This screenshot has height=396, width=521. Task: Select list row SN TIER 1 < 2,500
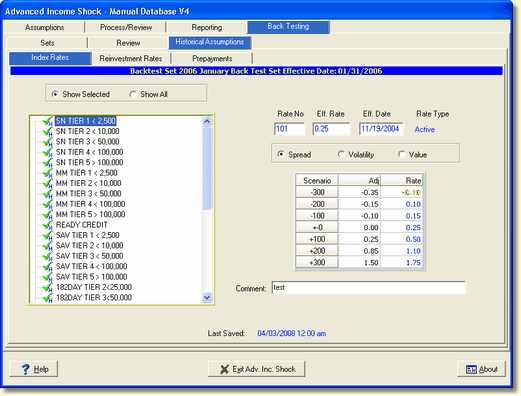click(86, 121)
